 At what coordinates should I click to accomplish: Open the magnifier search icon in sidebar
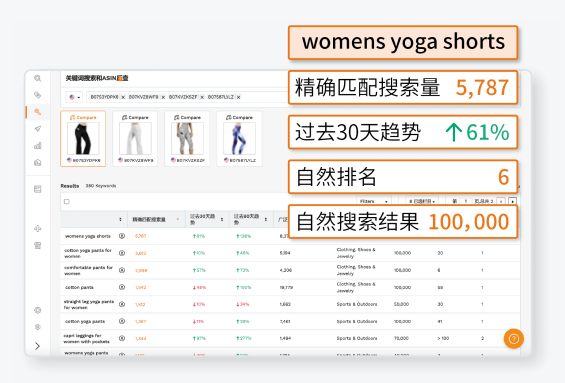[x=37, y=79]
